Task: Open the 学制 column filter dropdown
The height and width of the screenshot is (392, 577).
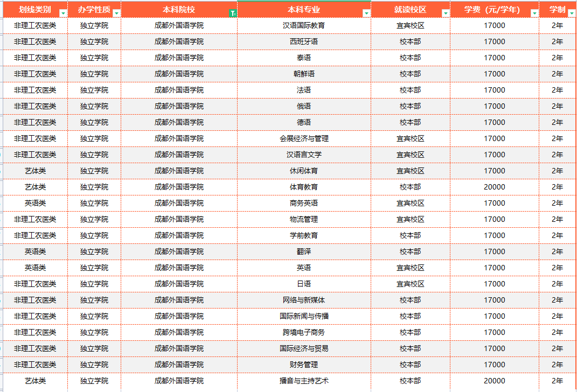Action: pos(572,13)
